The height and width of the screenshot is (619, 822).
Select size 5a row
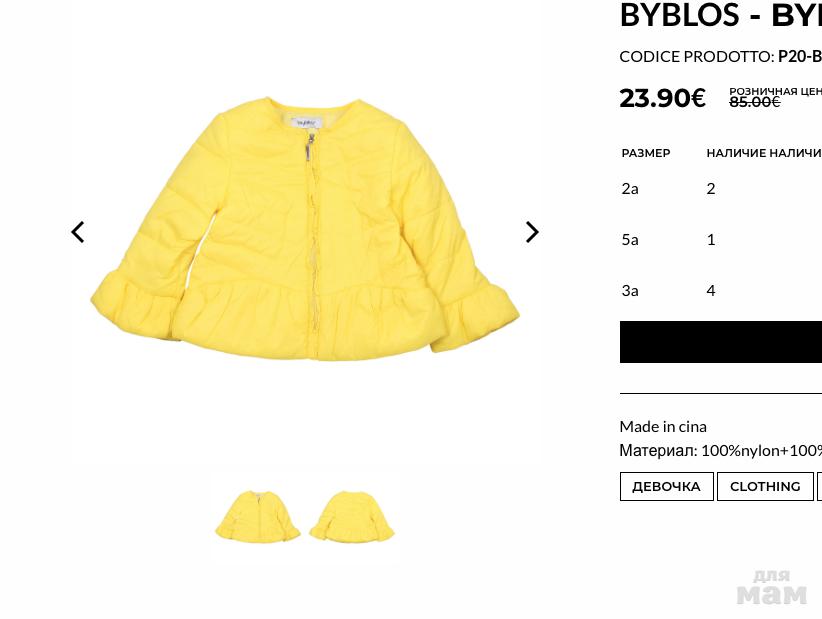coord(721,240)
